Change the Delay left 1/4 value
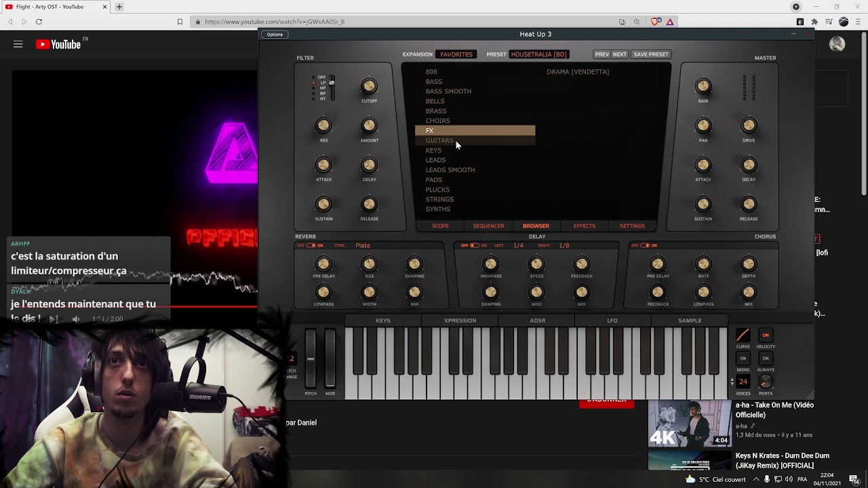 tap(518, 245)
